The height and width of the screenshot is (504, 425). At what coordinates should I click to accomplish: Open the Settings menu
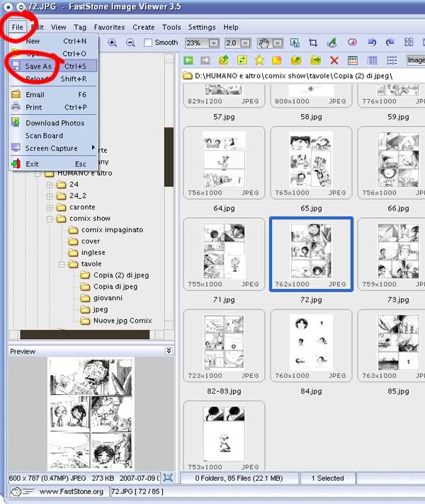coord(202,28)
